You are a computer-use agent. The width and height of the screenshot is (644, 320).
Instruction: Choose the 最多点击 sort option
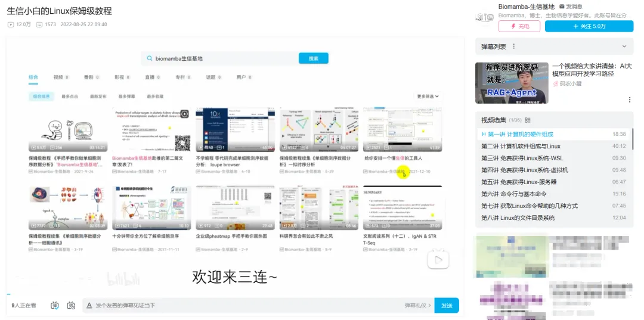click(70, 97)
